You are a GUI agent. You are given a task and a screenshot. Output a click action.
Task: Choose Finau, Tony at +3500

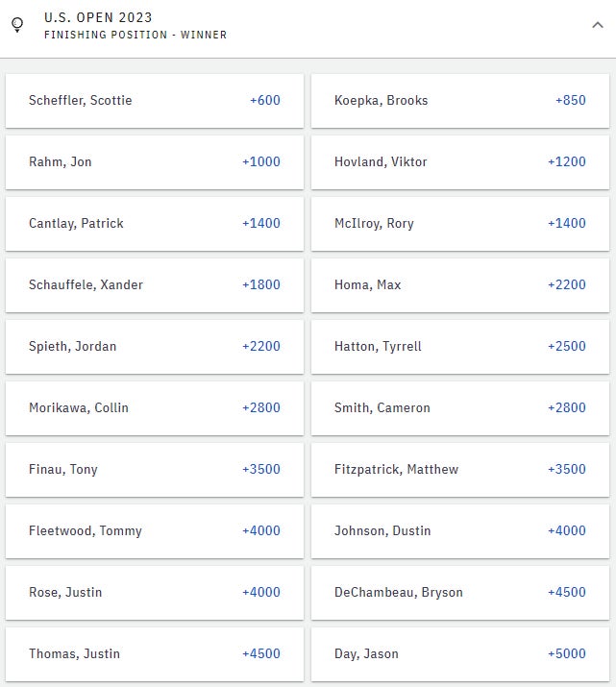(x=155, y=470)
